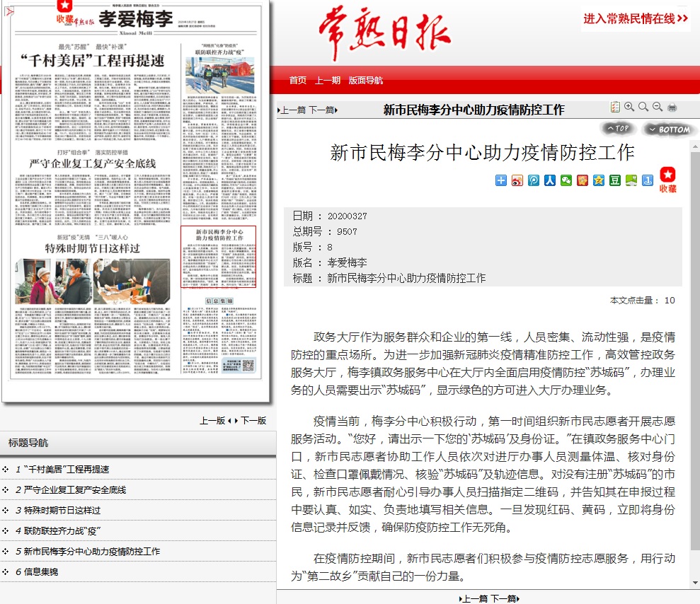Share article to Douban
The image size is (700, 604).
tap(615, 180)
